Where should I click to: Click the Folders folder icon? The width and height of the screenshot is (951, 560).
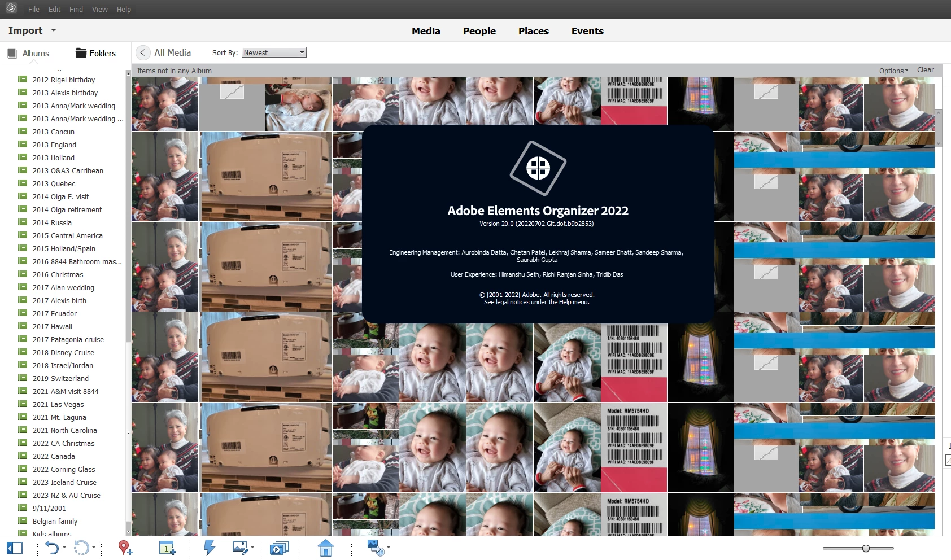pos(81,53)
